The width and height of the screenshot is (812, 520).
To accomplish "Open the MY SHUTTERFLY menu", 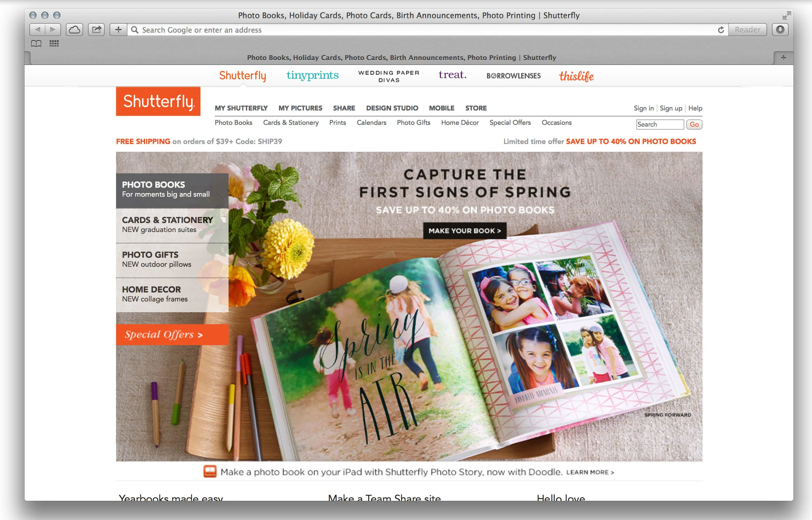I will click(x=241, y=108).
